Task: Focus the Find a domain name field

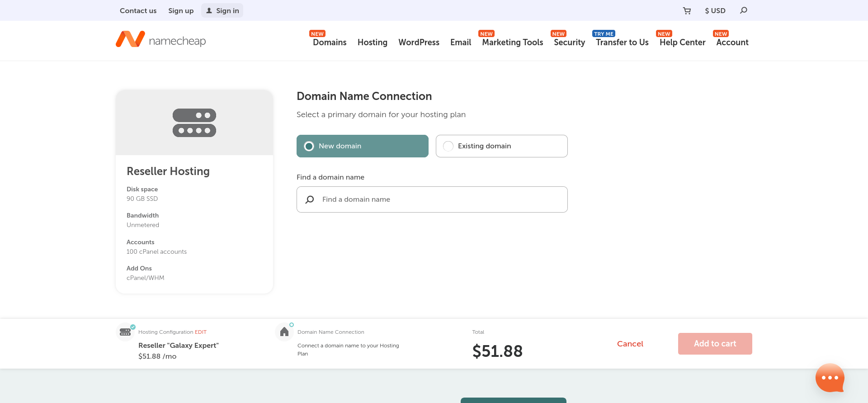Action: 432,199
